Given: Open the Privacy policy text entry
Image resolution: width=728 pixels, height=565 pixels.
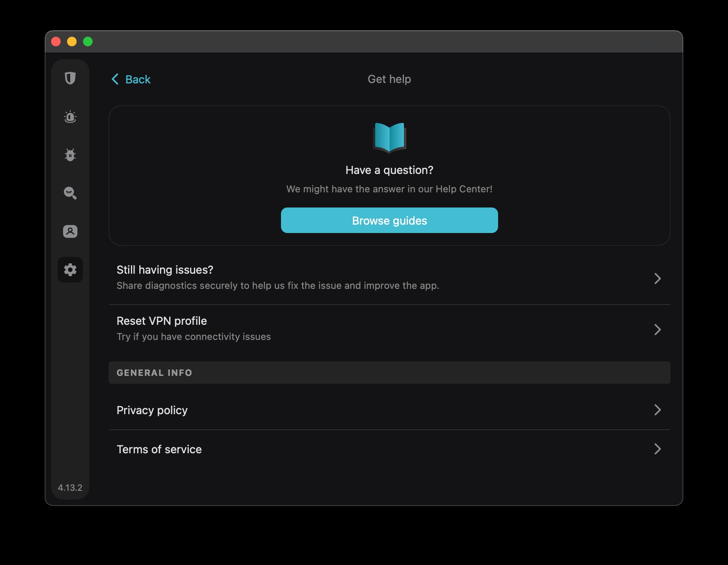Looking at the screenshot, I should [x=152, y=410].
